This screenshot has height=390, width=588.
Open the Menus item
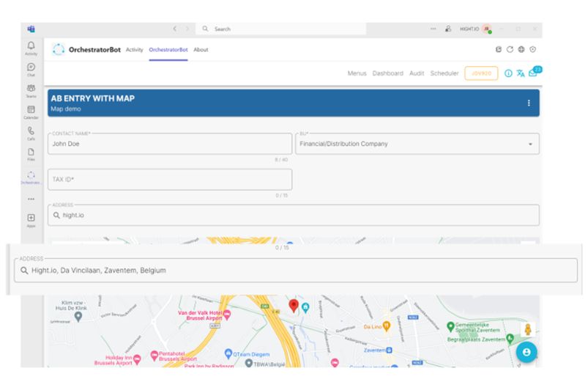[x=357, y=73]
